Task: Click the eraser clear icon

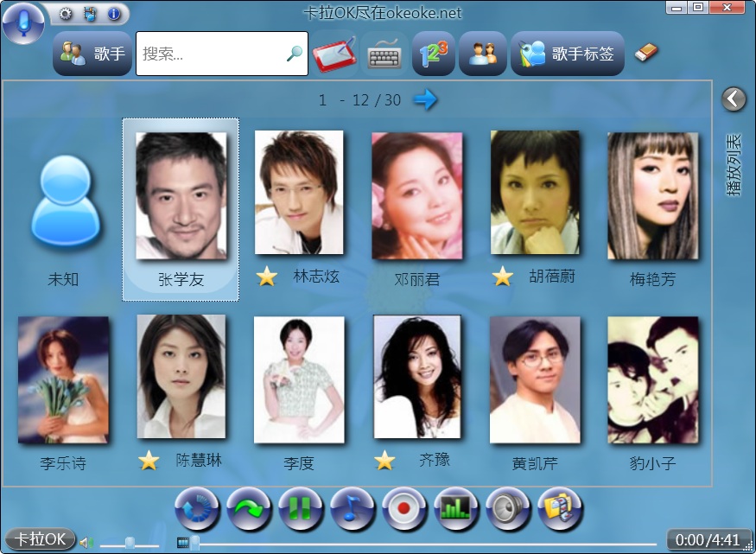Action: click(646, 52)
